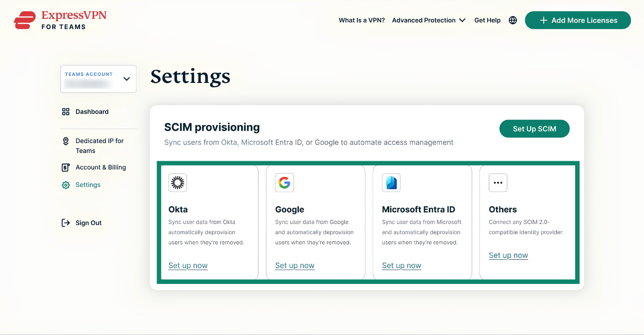Image resolution: width=644 pixels, height=335 pixels.
Task: Click the Google logo icon
Action: coord(284,183)
